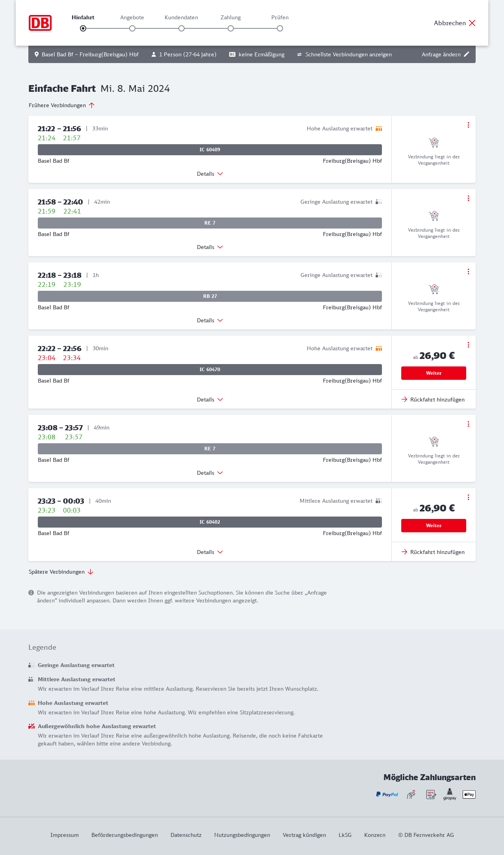Click high occupancy icon on IC 60409
This screenshot has width=504, height=855.
tap(379, 128)
